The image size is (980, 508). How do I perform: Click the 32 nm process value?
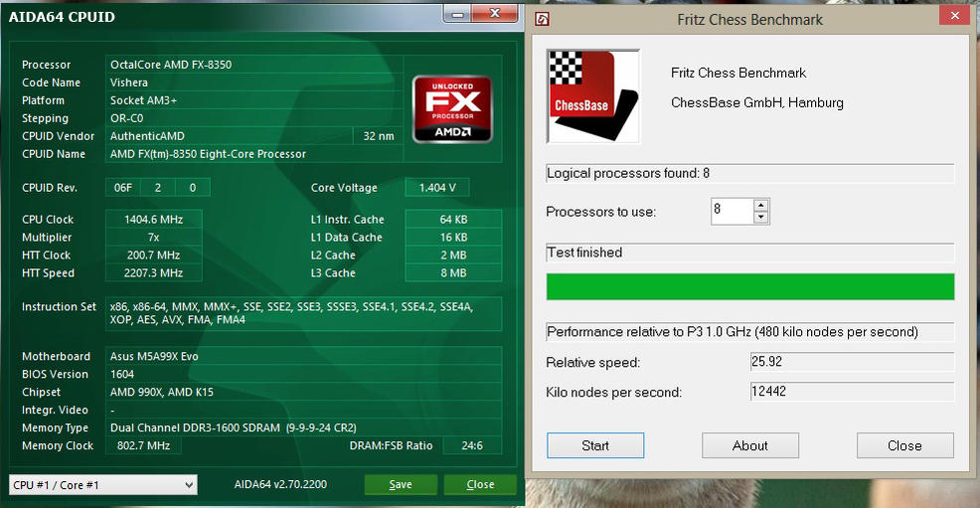coord(378,136)
